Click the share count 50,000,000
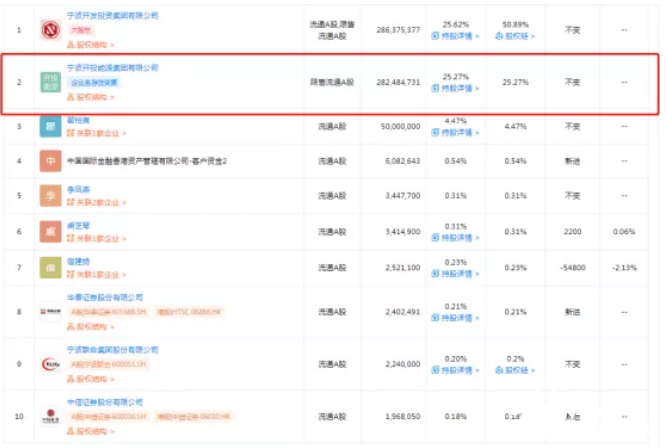This screenshot has height=448, width=666. (x=401, y=127)
